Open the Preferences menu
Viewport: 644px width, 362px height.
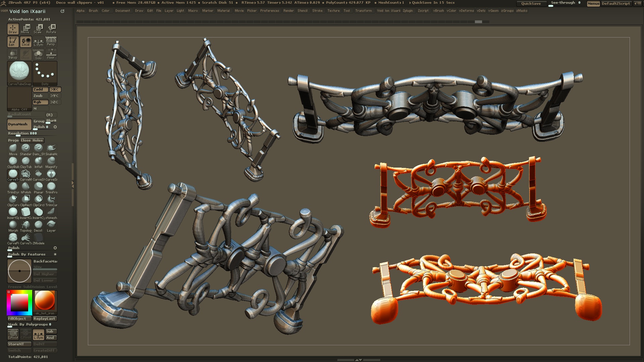pyautogui.click(x=270, y=11)
